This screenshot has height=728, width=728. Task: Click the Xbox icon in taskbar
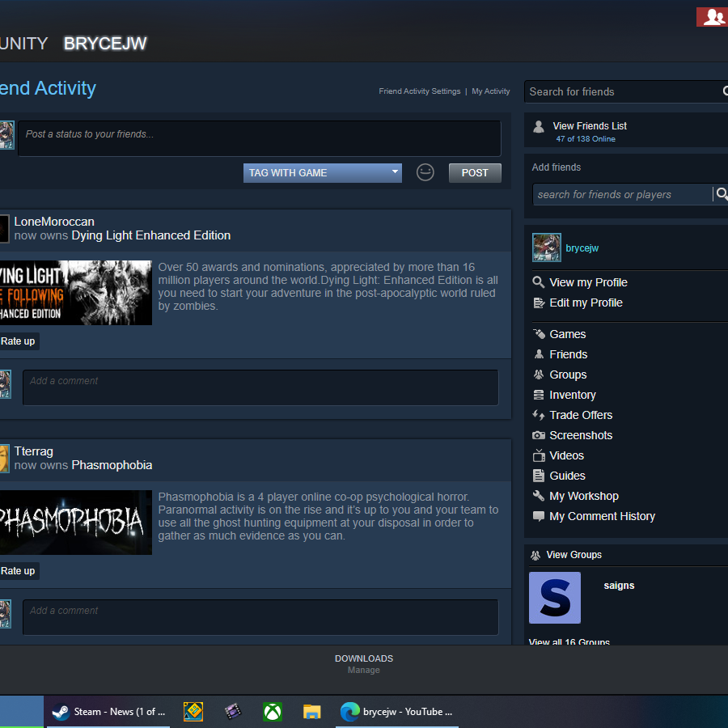coord(273,712)
